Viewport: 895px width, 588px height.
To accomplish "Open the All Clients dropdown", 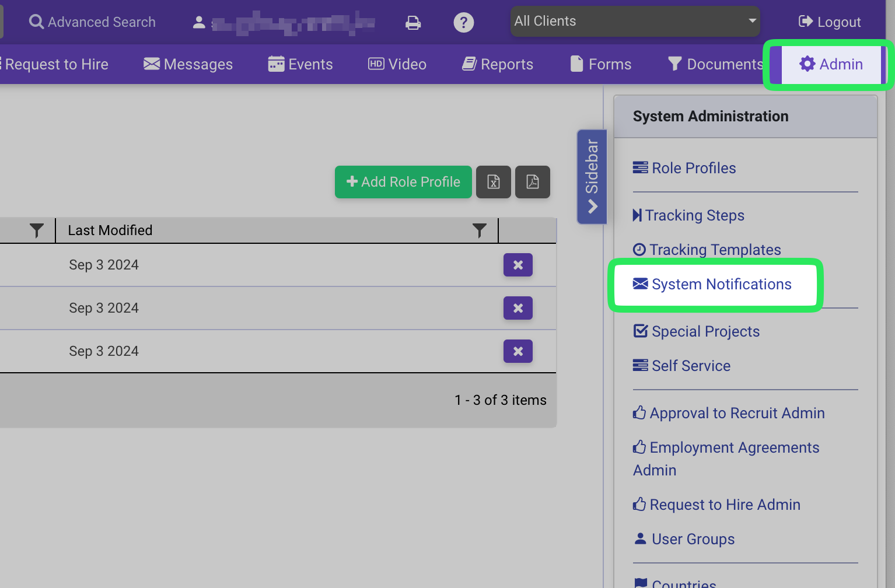I will coord(635,22).
